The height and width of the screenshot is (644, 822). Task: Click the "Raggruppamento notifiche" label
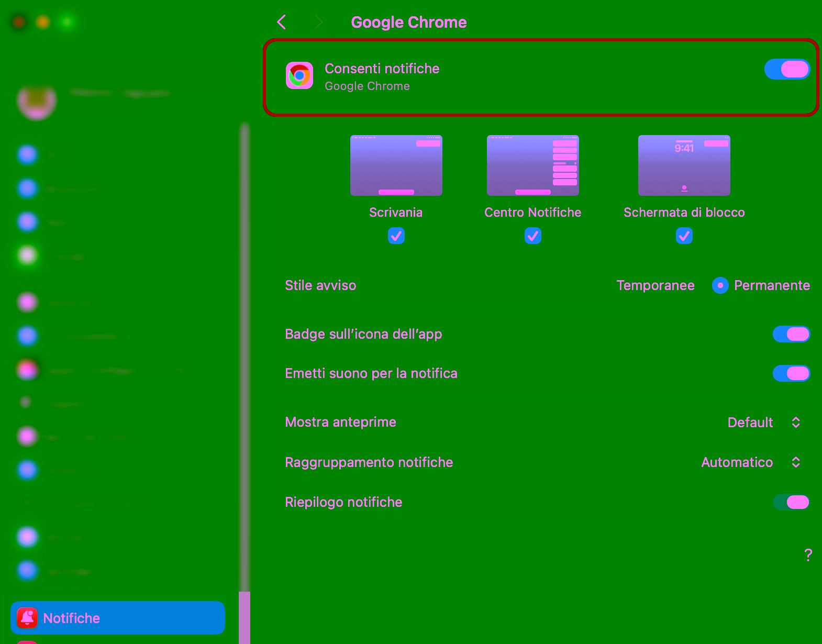click(369, 462)
